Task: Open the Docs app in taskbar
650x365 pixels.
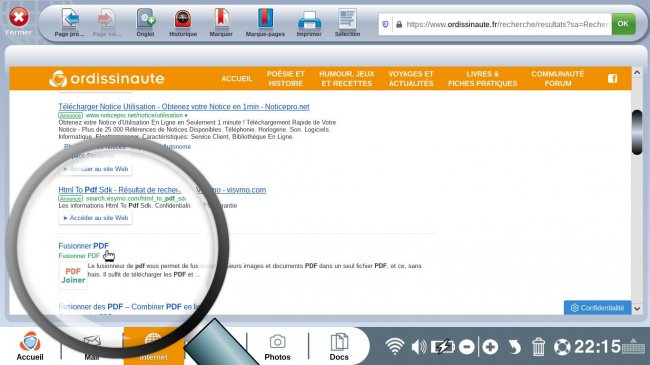Action: (x=339, y=347)
